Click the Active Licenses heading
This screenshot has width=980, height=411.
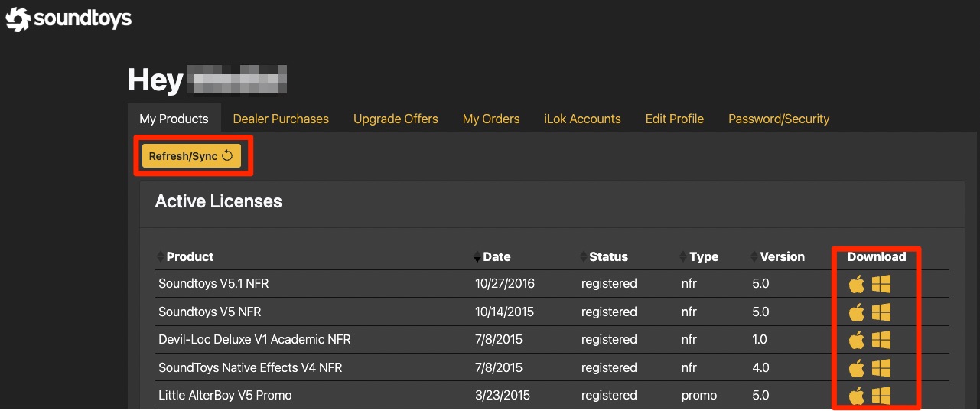(x=219, y=201)
